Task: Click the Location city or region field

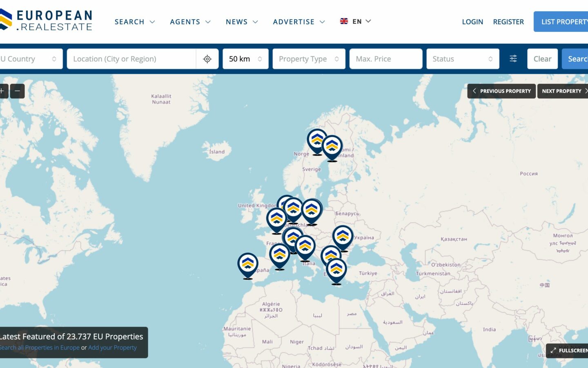Action: 131,59
